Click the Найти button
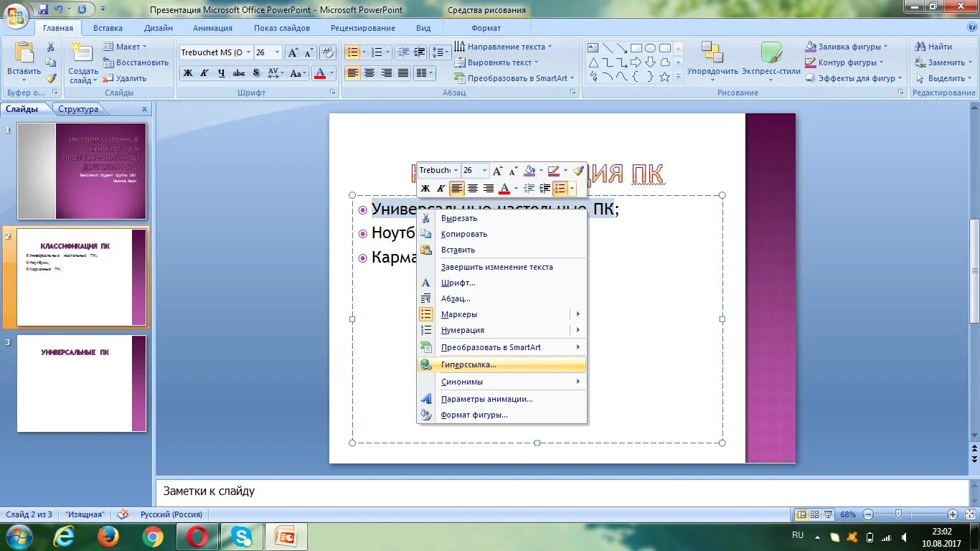 [933, 47]
